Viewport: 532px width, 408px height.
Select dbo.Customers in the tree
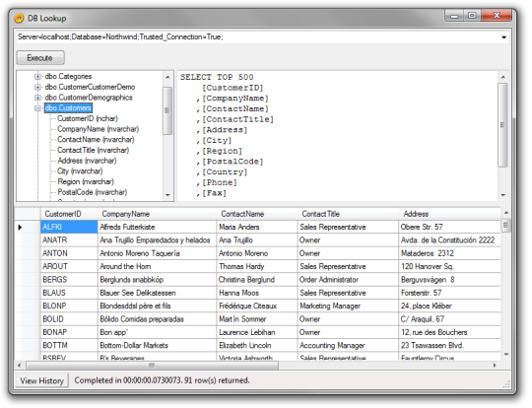click(68, 108)
